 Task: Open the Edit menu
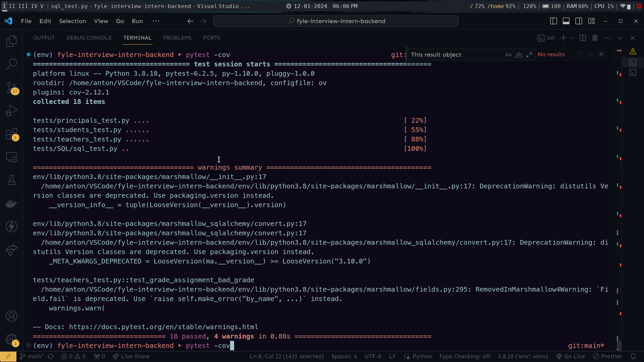click(45, 21)
